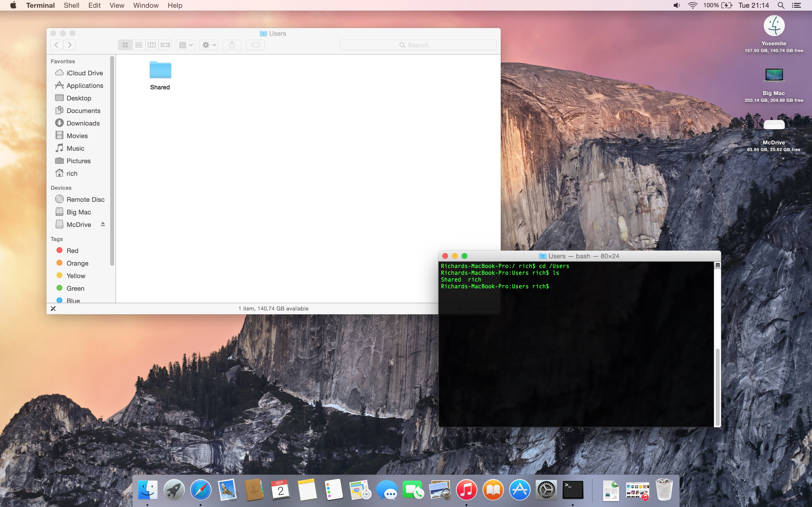Open the Action gear dropdown
812x507 pixels.
pos(209,45)
